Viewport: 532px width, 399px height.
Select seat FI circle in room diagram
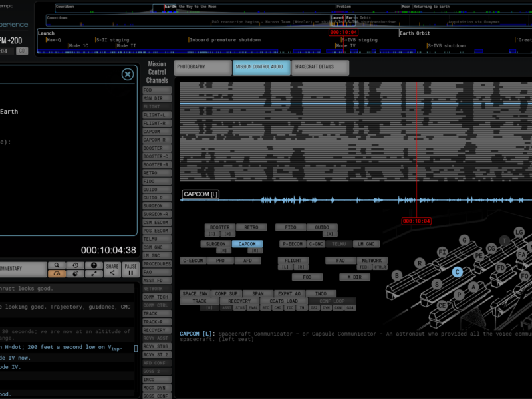pyautogui.click(x=442, y=252)
